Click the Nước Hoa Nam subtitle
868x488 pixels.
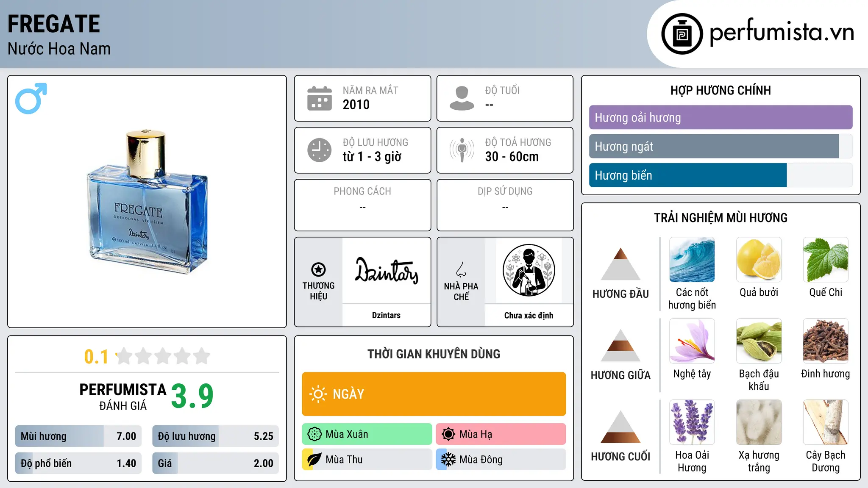[59, 49]
